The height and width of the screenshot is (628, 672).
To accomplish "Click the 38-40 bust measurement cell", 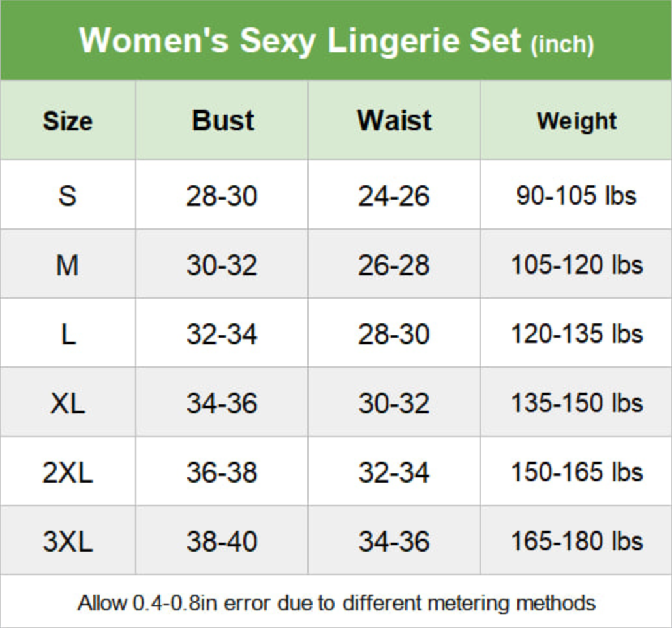I will [222, 542].
